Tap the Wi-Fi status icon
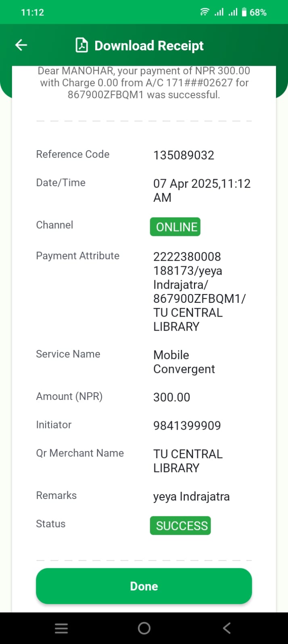288x644 pixels. pyautogui.click(x=205, y=12)
